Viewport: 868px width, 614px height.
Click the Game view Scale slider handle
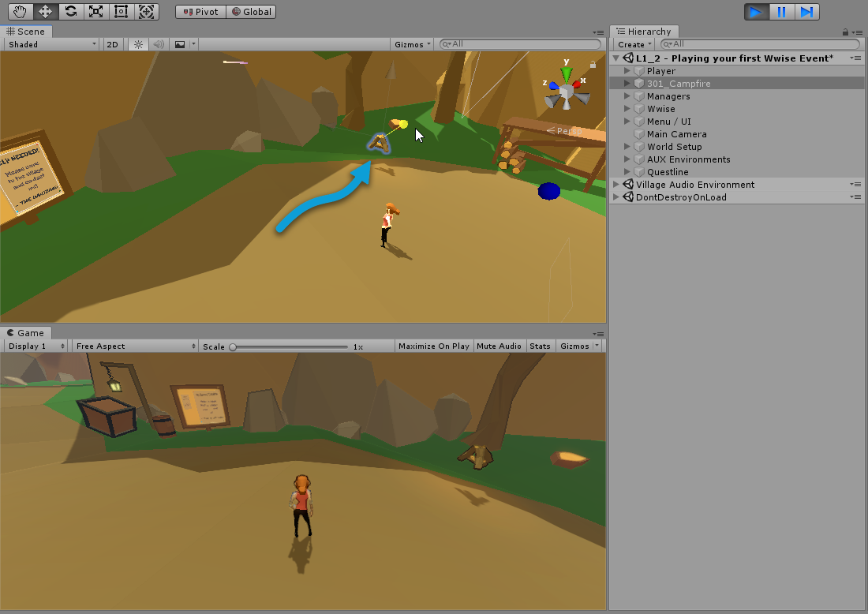[233, 346]
